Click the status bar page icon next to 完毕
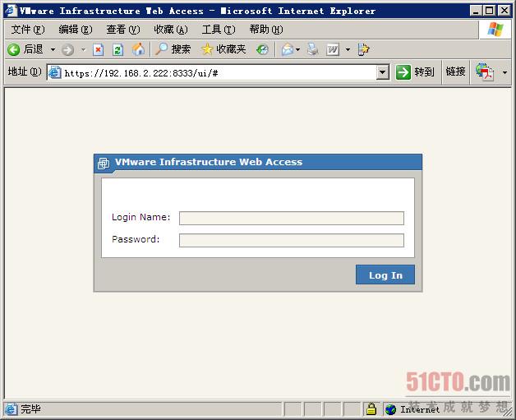 pyautogui.click(x=12, y=409)
